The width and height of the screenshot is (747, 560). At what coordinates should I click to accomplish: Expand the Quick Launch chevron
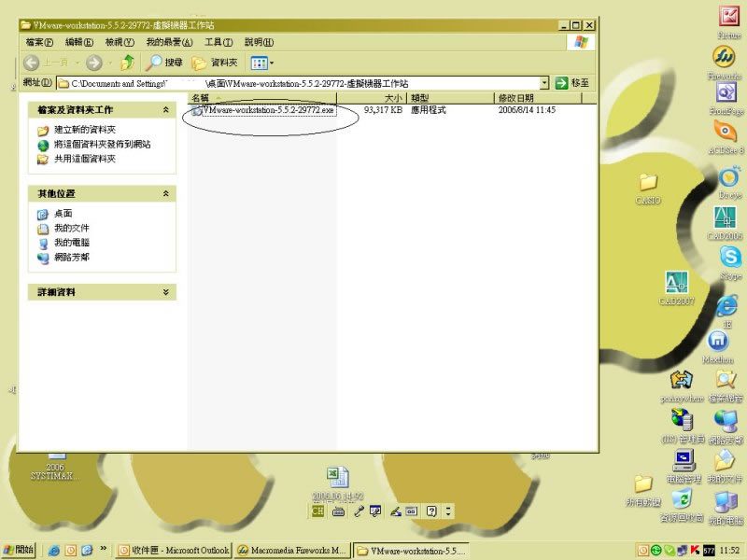tap(103, 549)
